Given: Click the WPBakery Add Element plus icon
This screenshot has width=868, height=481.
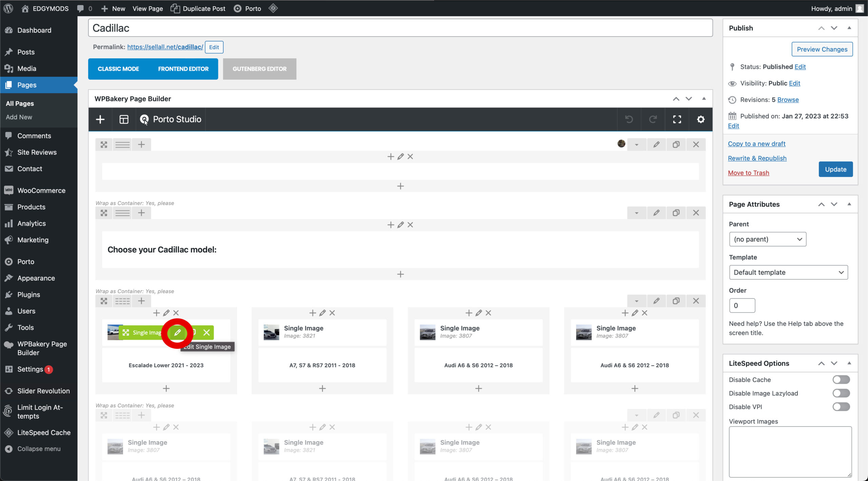Looking at the screenshot, I should 100,119.
